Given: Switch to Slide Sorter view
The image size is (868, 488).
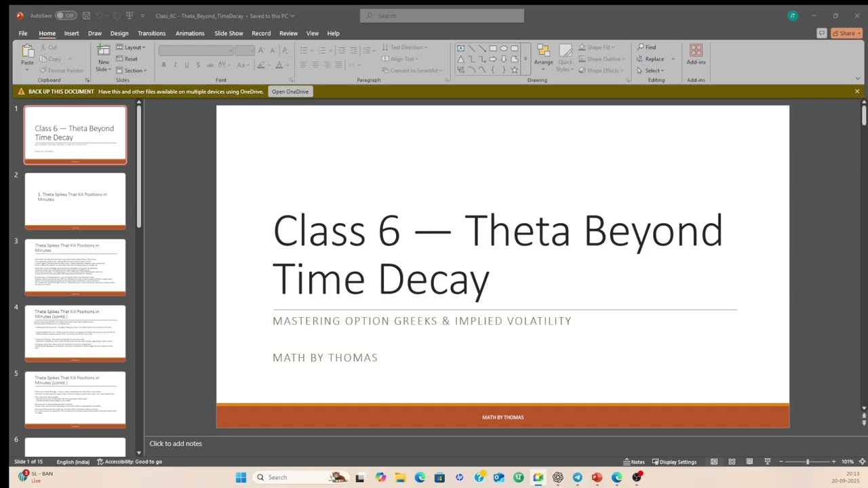Looking at the screenshot, I should [x=732, y=462].
